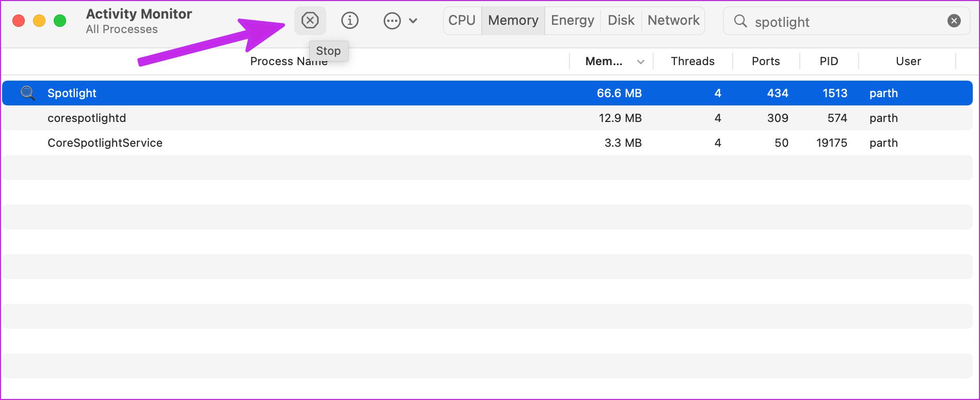Click PID 574 cell
The width and height of the screenshot is (980, 400).
pos(837,118)
